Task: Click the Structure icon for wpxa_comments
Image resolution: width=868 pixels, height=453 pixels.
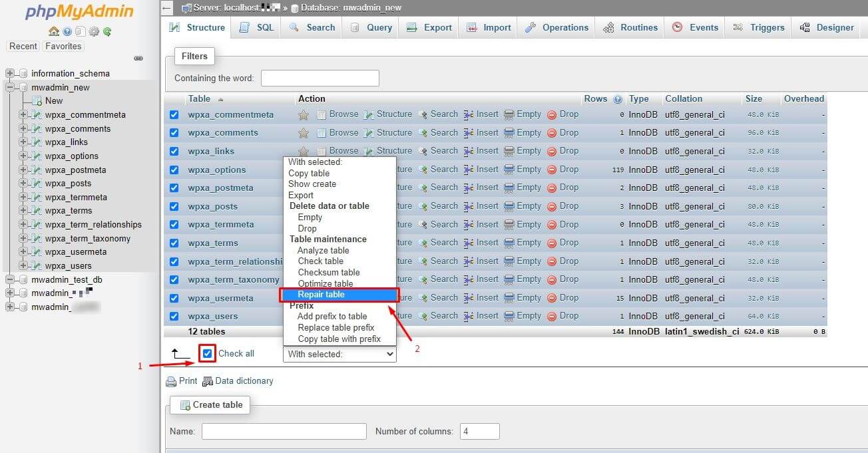Action: [369, 133]
